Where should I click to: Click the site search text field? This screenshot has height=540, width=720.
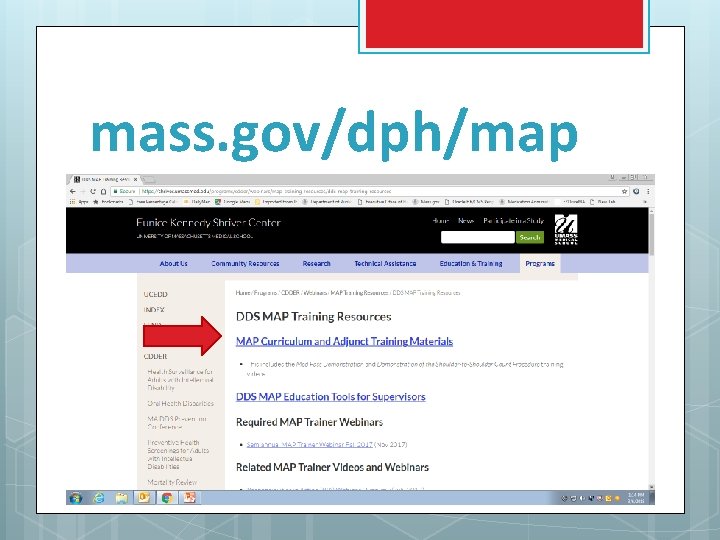click(478, 237)
